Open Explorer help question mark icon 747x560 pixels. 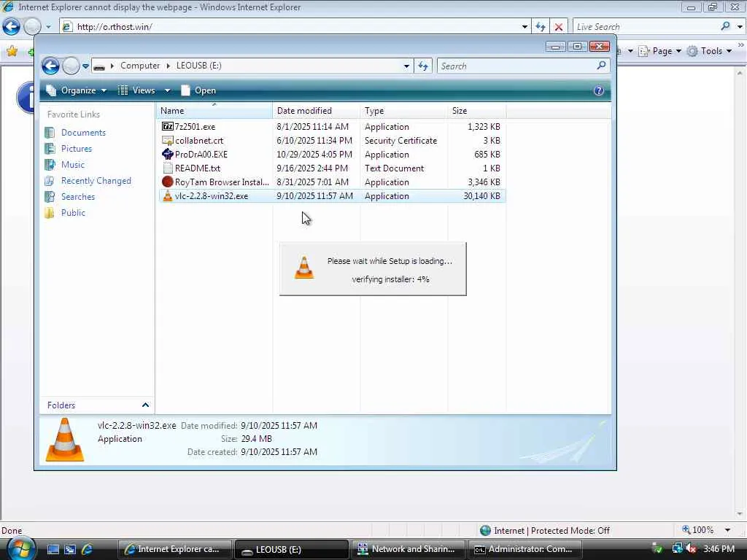tap(599, 90)
